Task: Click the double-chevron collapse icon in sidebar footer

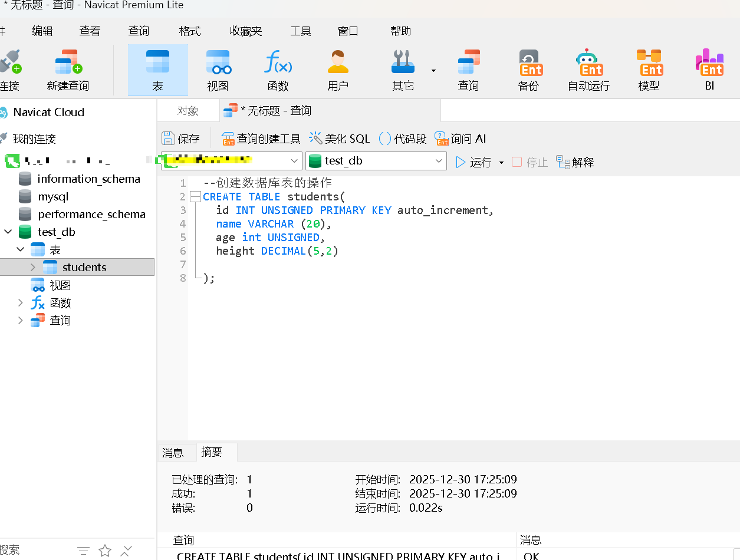Action: click(126, 551)
